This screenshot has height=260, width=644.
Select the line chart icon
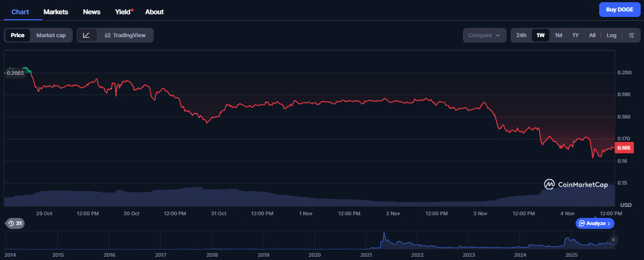click(87, 35)
